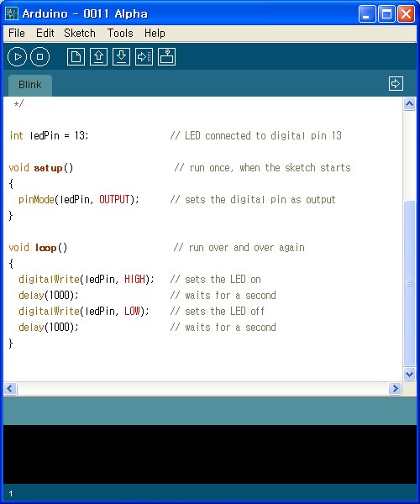Screen dimensions: 420x504
Task: Minimize the Arduino window
Action: click(367, 13)
